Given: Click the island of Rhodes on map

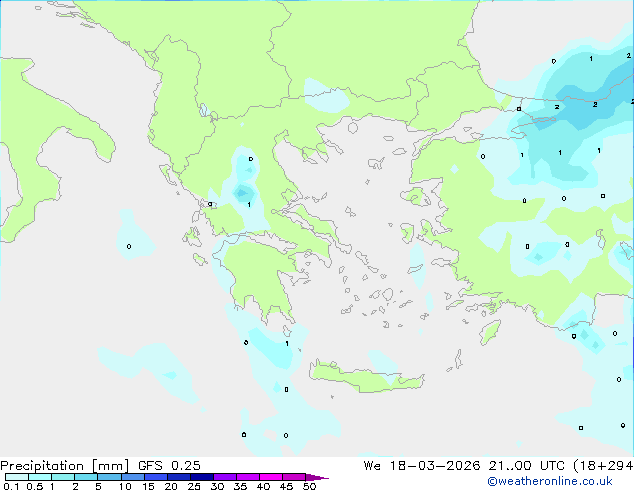Looking at the screenshot, I should (x=490, y=332).
